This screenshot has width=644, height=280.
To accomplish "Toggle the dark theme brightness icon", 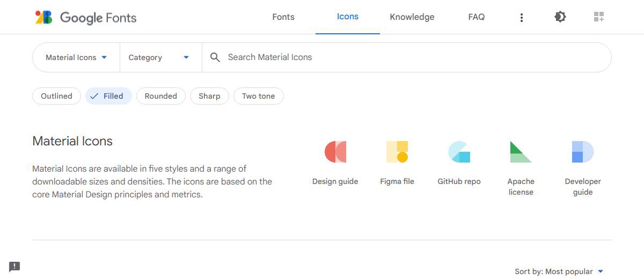I will (x=560, y=17).
